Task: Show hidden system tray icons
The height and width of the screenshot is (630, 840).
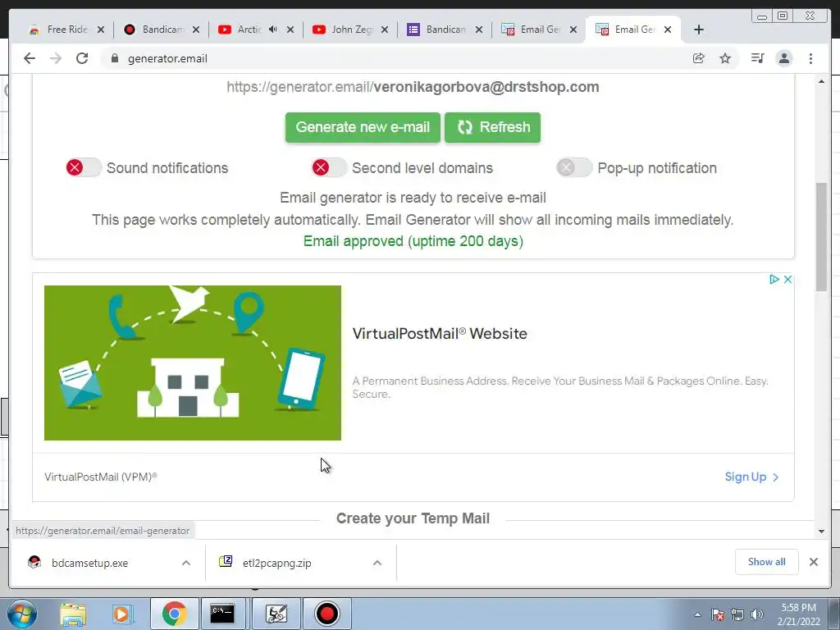Action: [x=697, y=614]
